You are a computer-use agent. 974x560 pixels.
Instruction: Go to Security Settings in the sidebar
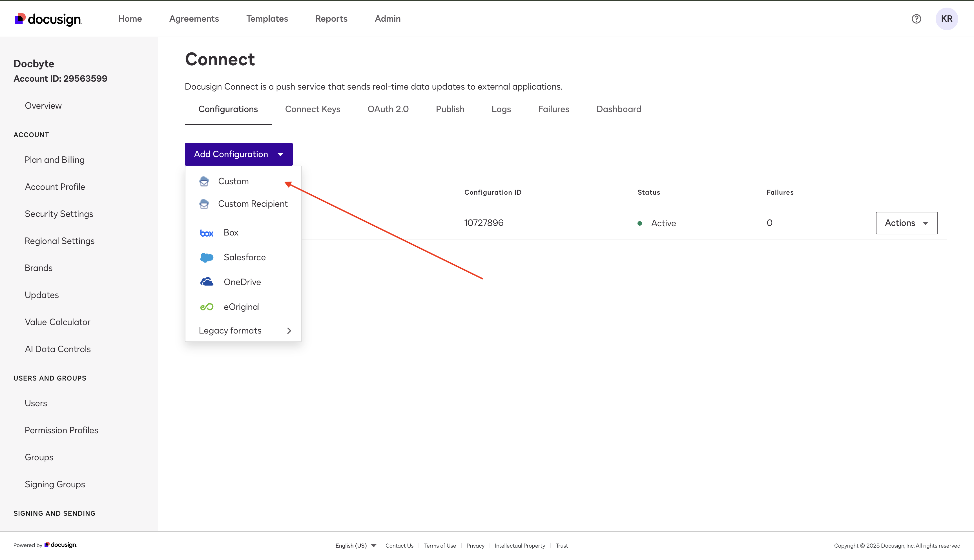[x=59, y=214]
